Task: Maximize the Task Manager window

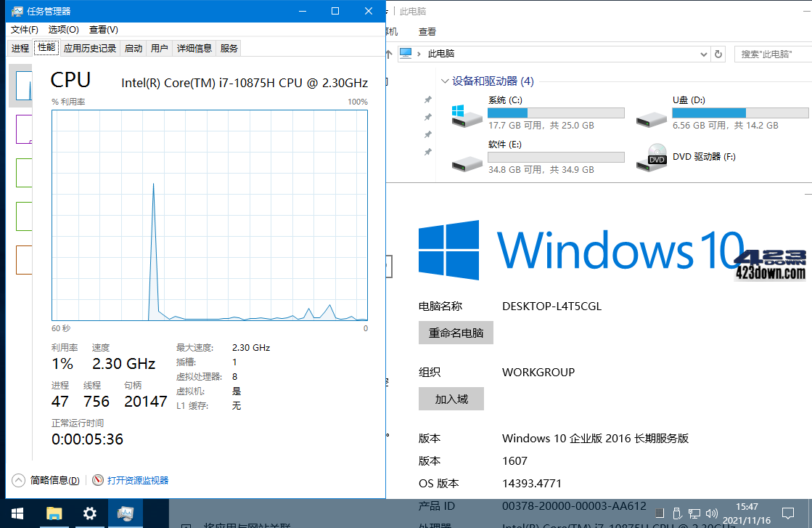Action: point(335,11)
